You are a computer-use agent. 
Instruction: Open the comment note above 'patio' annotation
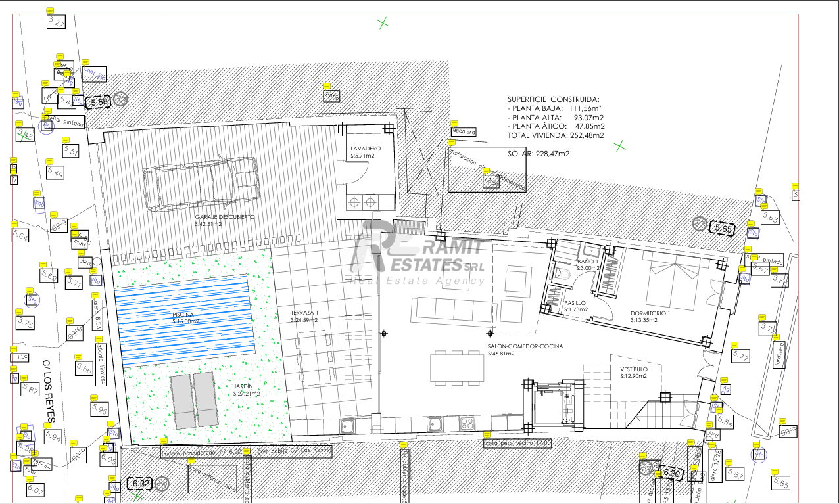pos(327,86)
